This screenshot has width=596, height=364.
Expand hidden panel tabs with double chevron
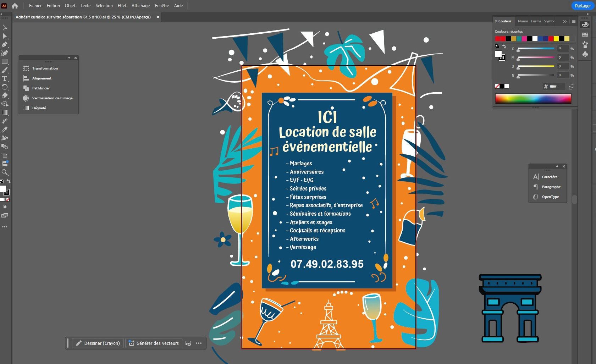pos(565,21)
